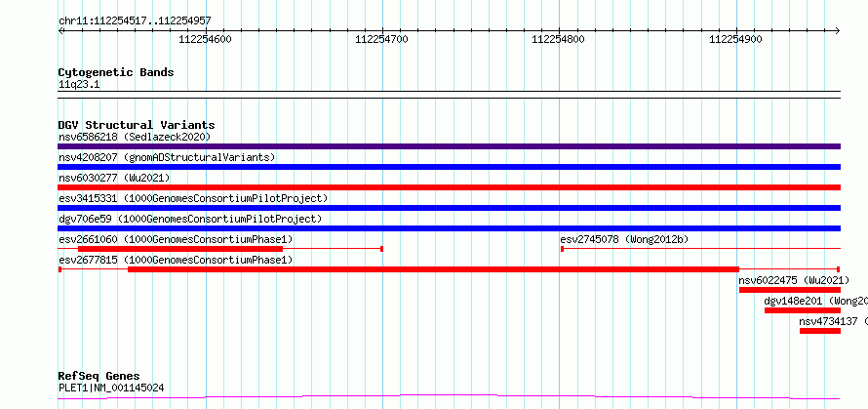The width and height of the screenshot is (868, 409).
Task: Open the RefSeq Genes track title
Action: coord(99,377)
